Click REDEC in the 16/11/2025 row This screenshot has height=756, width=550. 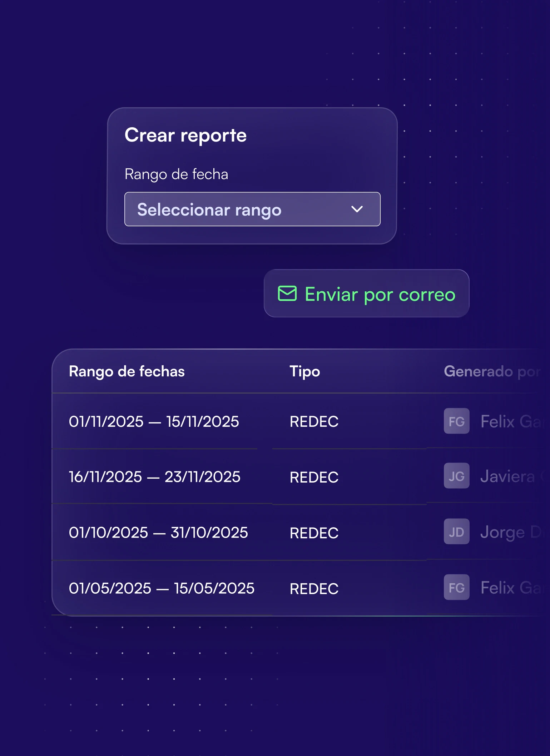click(314, 478)
